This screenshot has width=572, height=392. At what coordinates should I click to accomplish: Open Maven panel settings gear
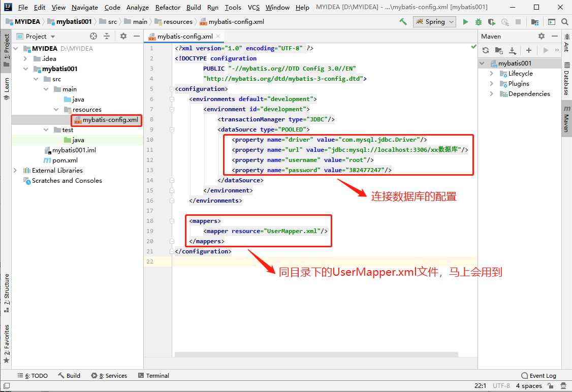click(x=542, y=36)
